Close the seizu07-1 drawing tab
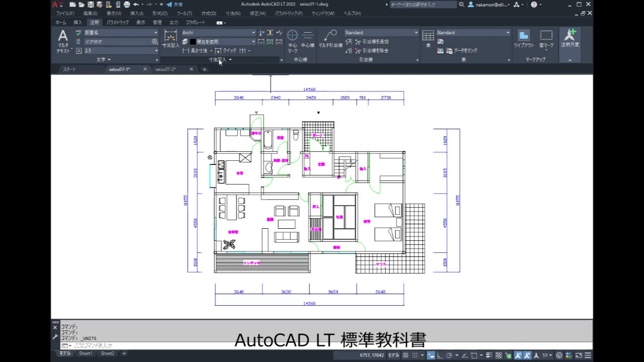 tap(145, 69)
